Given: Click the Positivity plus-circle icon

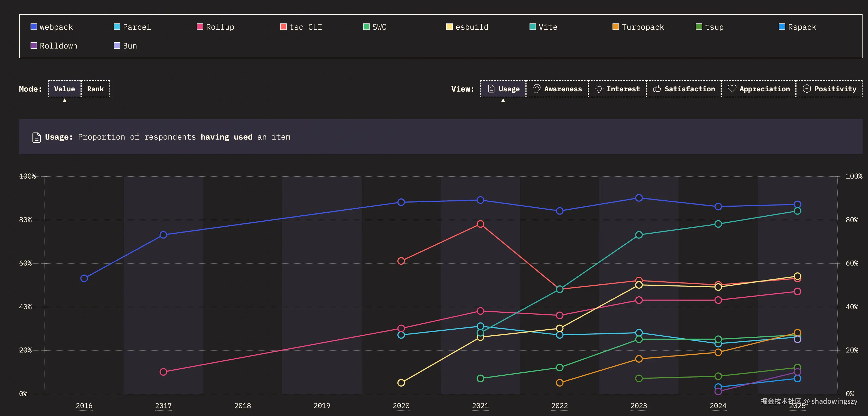Looking at the screenshot, I should (x=807, y=89).
